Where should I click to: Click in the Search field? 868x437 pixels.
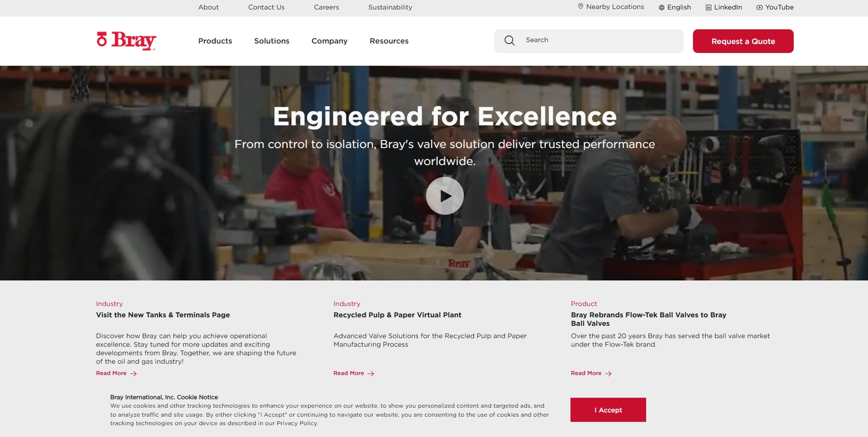point(588,41)
